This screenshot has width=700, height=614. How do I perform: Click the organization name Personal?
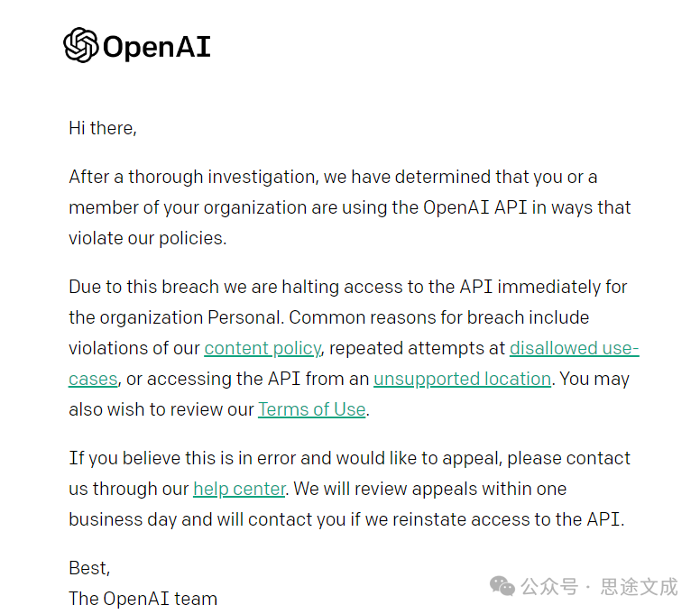(245, 317)
